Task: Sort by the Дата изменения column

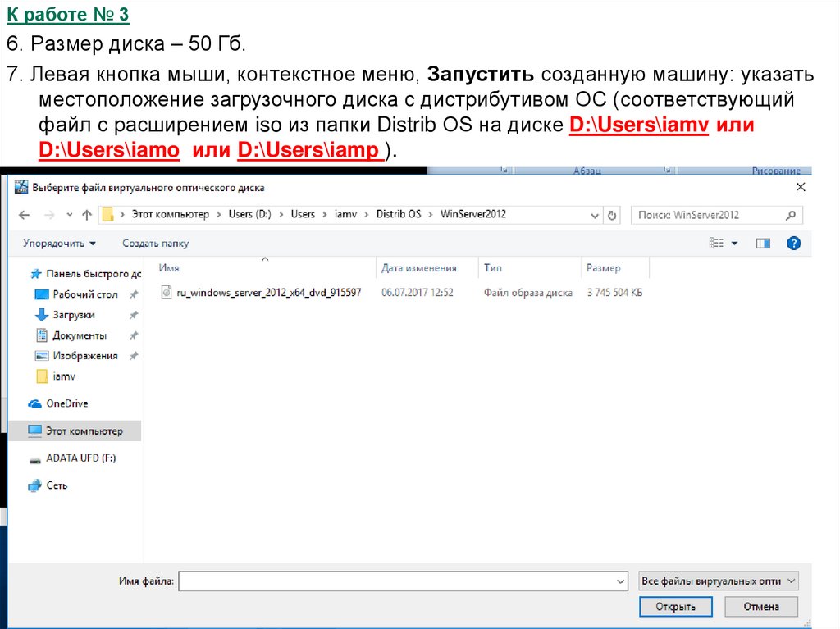Action: click(x=418, y=268)
